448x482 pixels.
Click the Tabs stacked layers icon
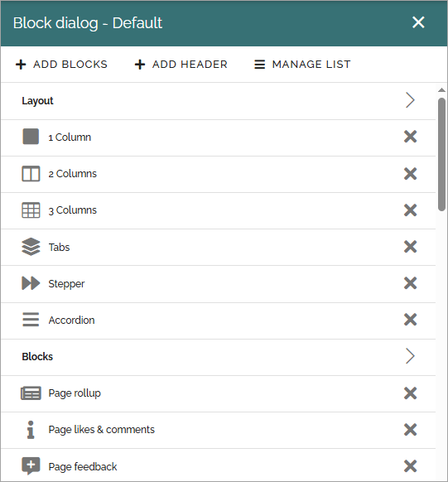[31, 247]
